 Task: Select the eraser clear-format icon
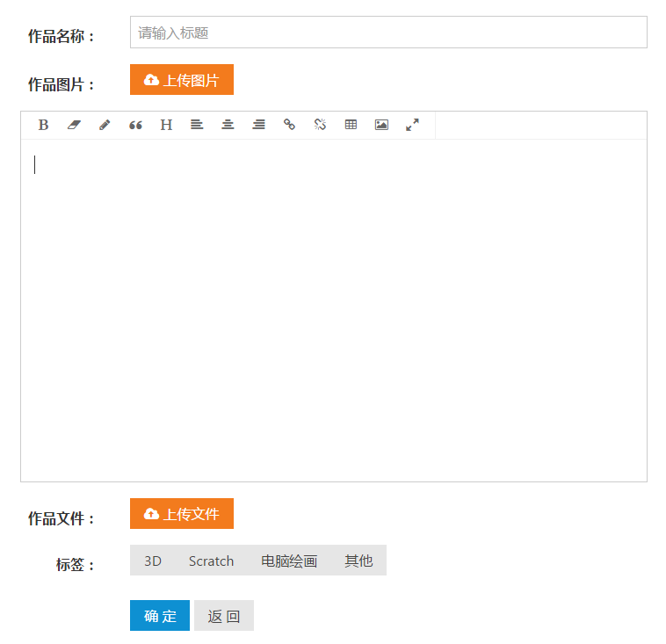point(74,125)
